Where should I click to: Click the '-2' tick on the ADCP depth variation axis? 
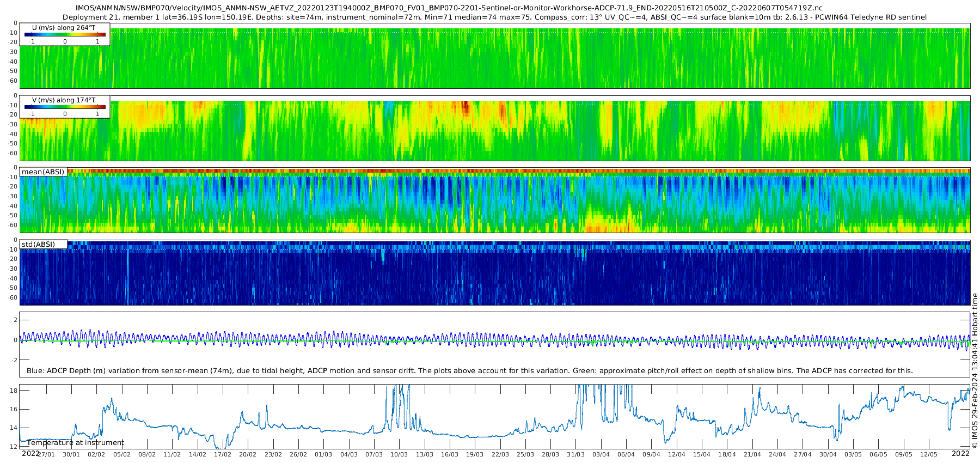point(15,360)
